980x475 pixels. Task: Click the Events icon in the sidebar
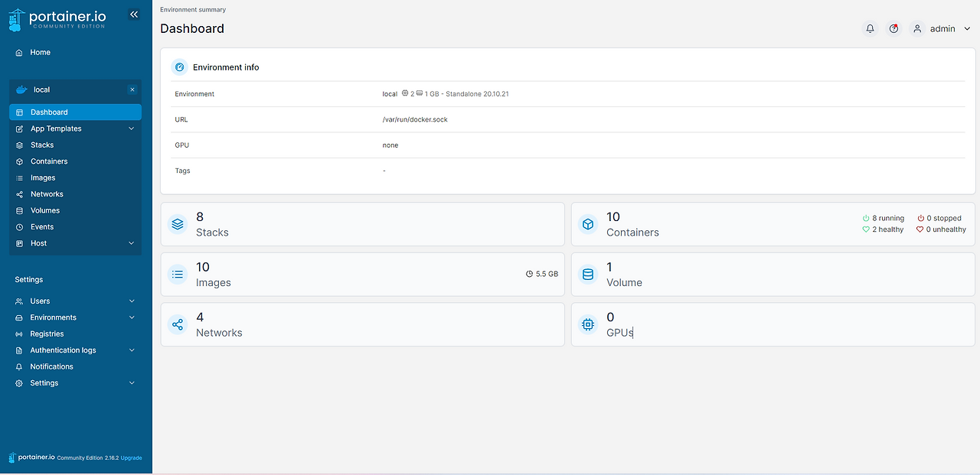click(x=18, y=226)
